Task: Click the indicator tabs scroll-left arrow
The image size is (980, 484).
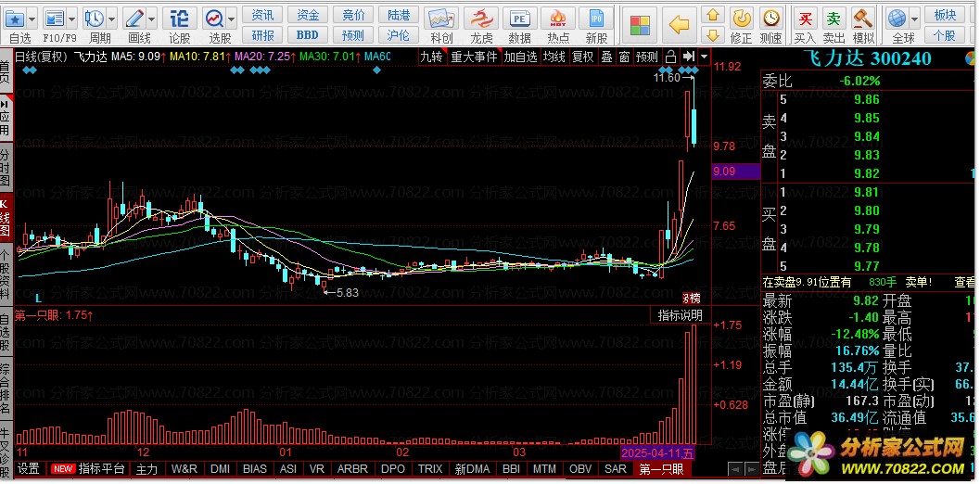Action: [x=736, y=469]
